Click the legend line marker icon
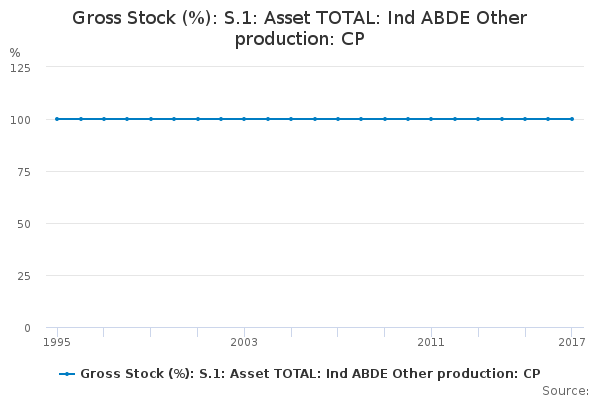600x400 pixels. (67, 374)
